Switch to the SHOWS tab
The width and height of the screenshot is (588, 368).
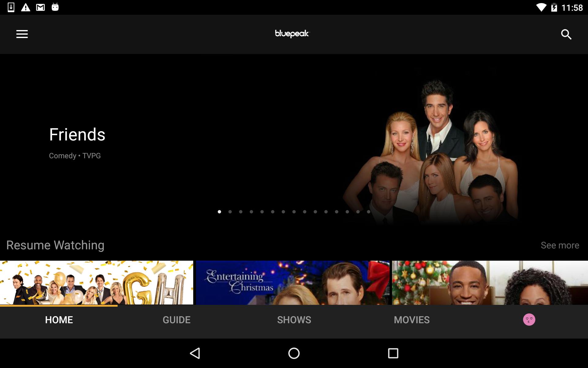(x=294, y=320)
